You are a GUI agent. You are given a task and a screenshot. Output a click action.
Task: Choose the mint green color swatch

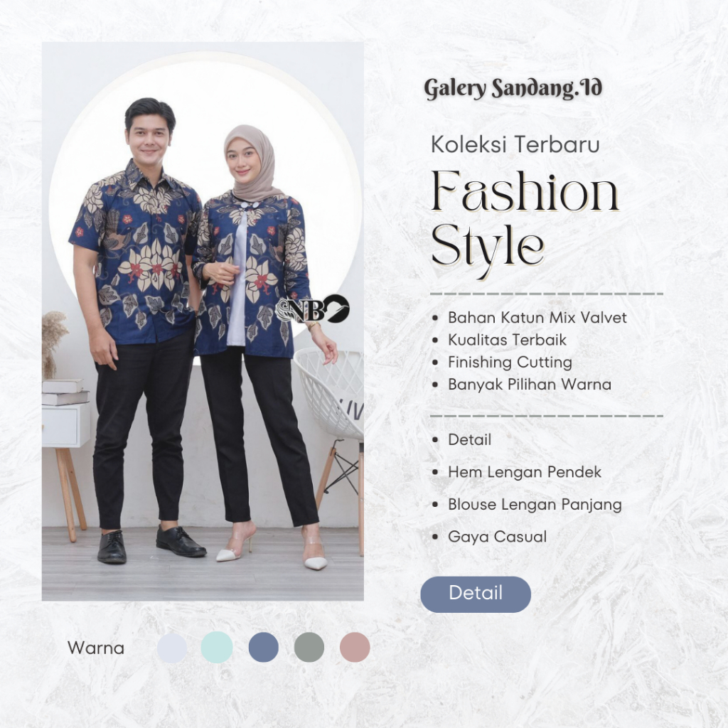(x=217, y=647)
